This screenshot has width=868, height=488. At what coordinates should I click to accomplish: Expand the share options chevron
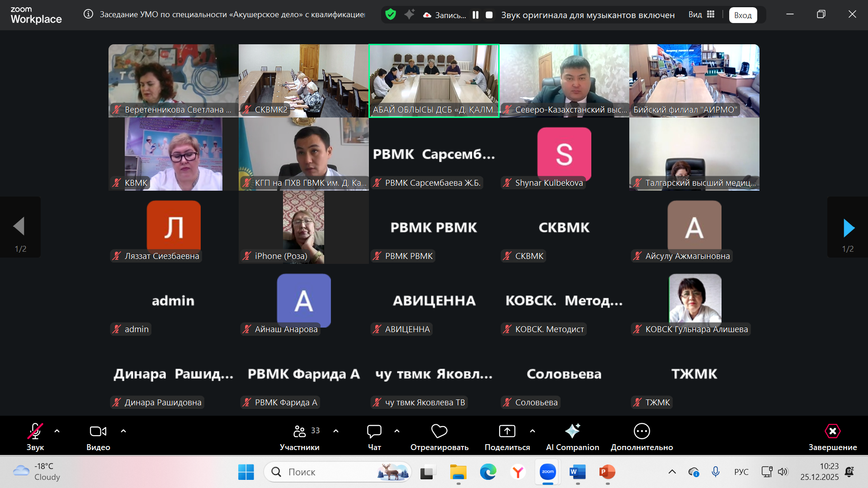tap(533, 431)
